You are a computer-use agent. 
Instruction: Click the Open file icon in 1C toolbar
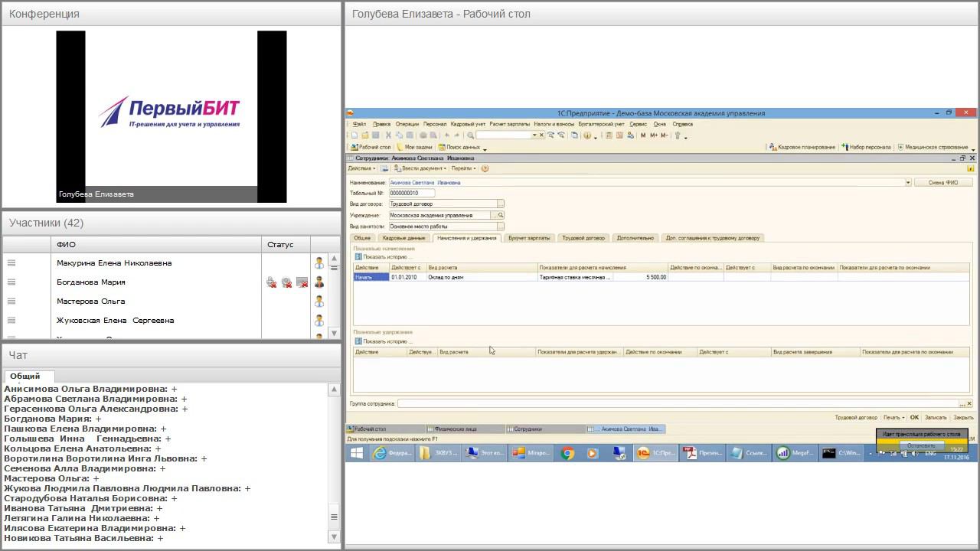tap(365, 135)
